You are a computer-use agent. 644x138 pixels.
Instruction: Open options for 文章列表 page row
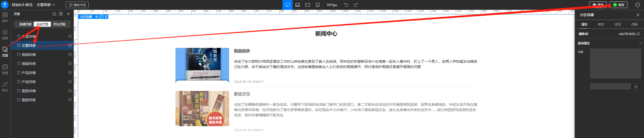click(70, 46)
